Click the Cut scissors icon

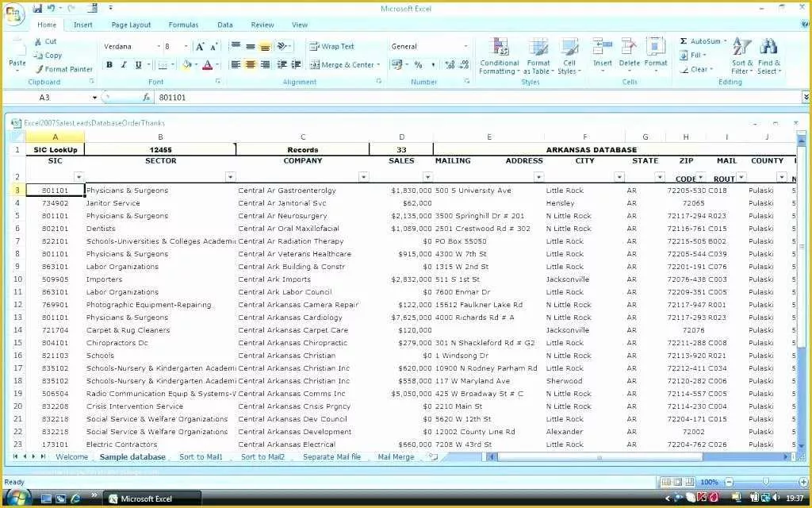(x=38, y=41)
